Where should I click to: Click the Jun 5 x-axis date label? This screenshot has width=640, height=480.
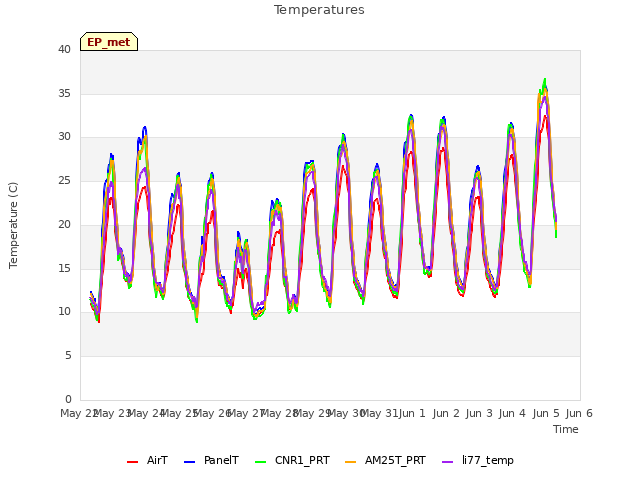click(546, 413)
